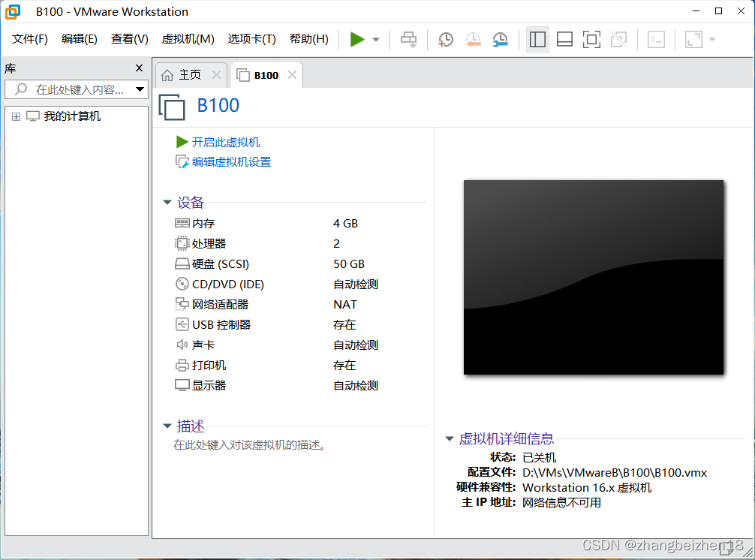
Task: Click the USB 控制器 device label
Action: (x=221, y=324)
